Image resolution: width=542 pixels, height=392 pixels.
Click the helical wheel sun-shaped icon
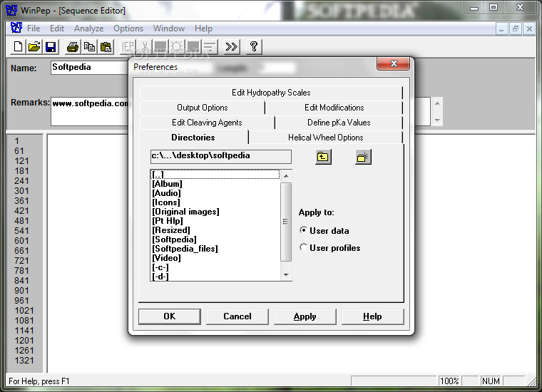(178, 46)
